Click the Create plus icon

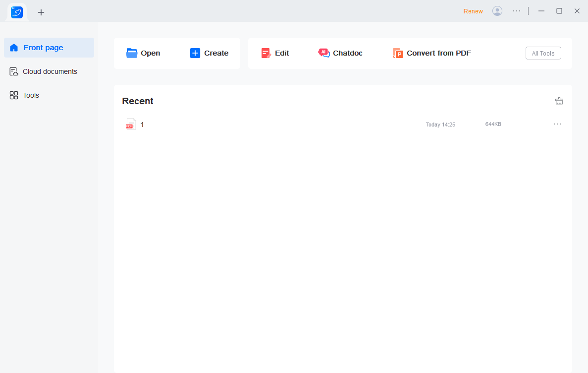coord(195,53)
